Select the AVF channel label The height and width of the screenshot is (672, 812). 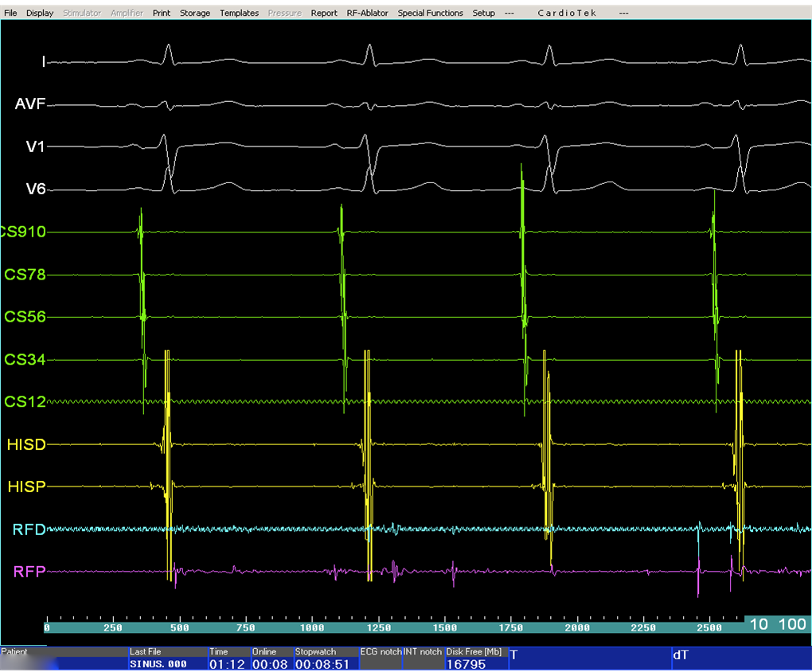[x=30, y=104]
